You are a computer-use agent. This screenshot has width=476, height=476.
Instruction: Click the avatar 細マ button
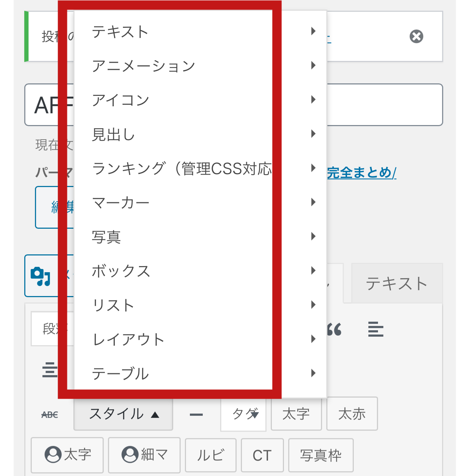coord(144,455)
